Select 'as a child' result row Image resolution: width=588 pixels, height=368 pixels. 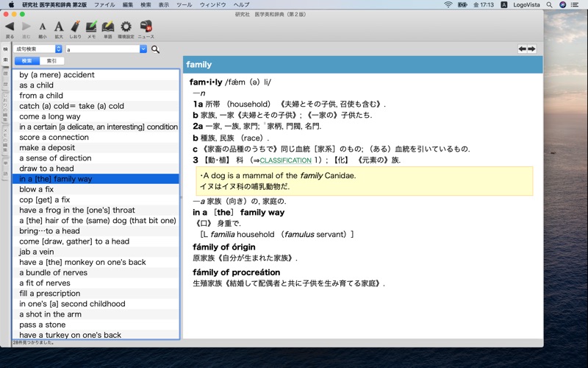point(96,85)
